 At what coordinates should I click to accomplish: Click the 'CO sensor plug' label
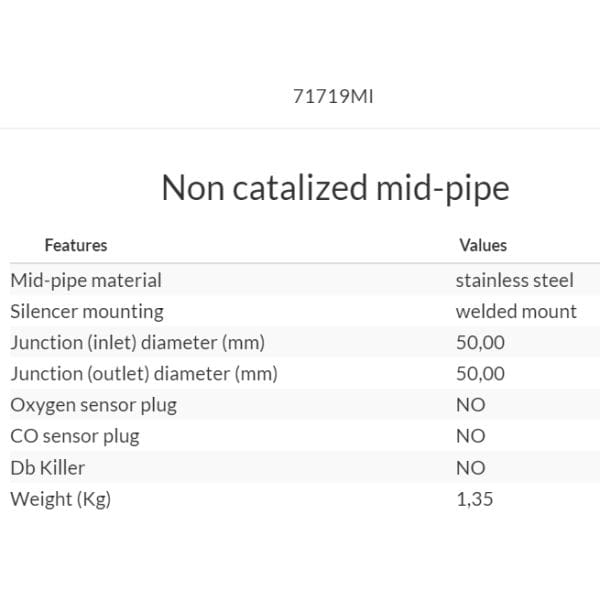coord(75,436)
